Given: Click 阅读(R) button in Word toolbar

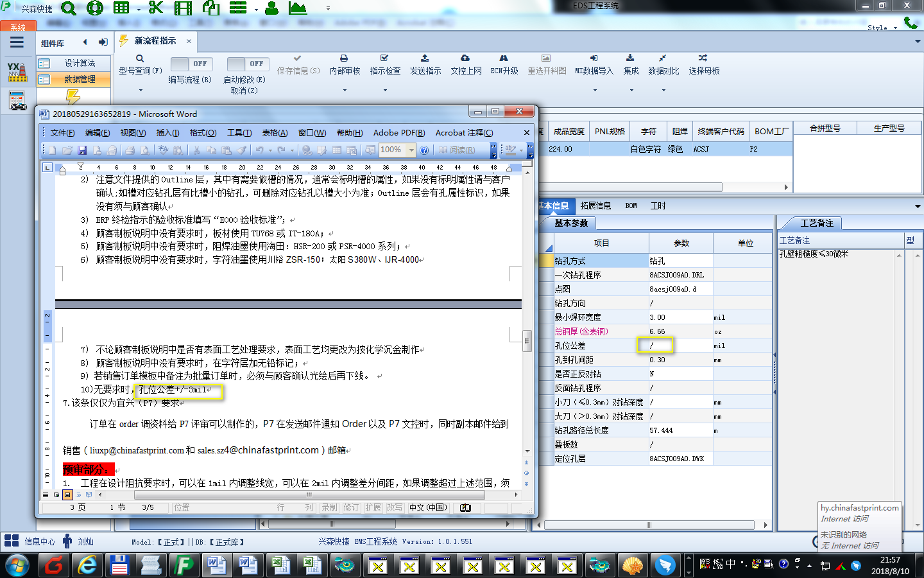Looking at the screenshot, I should (458, 150).
